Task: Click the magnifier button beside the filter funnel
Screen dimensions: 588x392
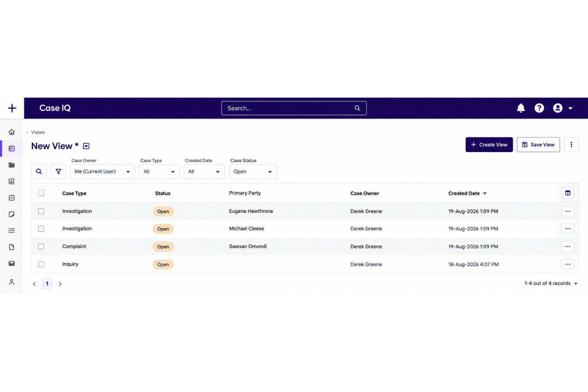Action: pos(39,172)
